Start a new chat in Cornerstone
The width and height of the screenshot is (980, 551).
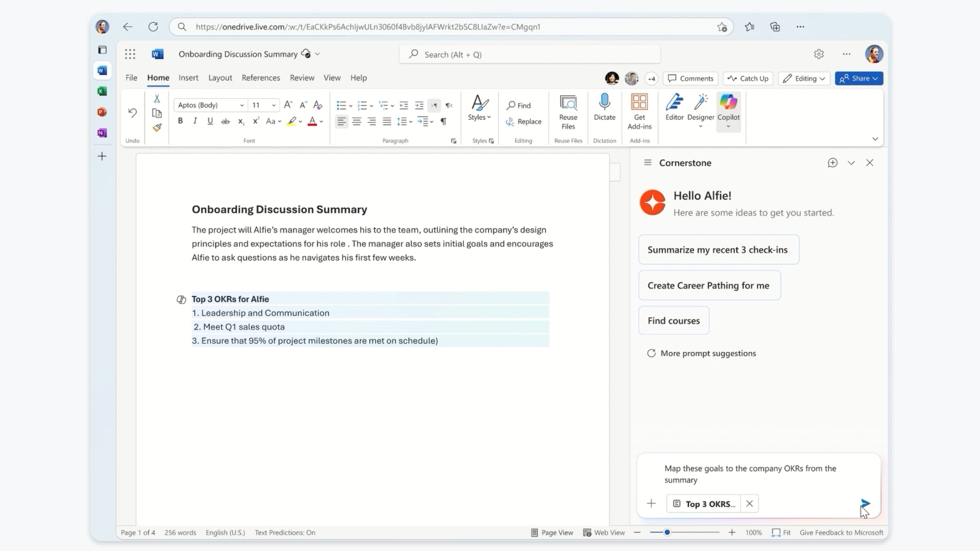click(832, 163)
